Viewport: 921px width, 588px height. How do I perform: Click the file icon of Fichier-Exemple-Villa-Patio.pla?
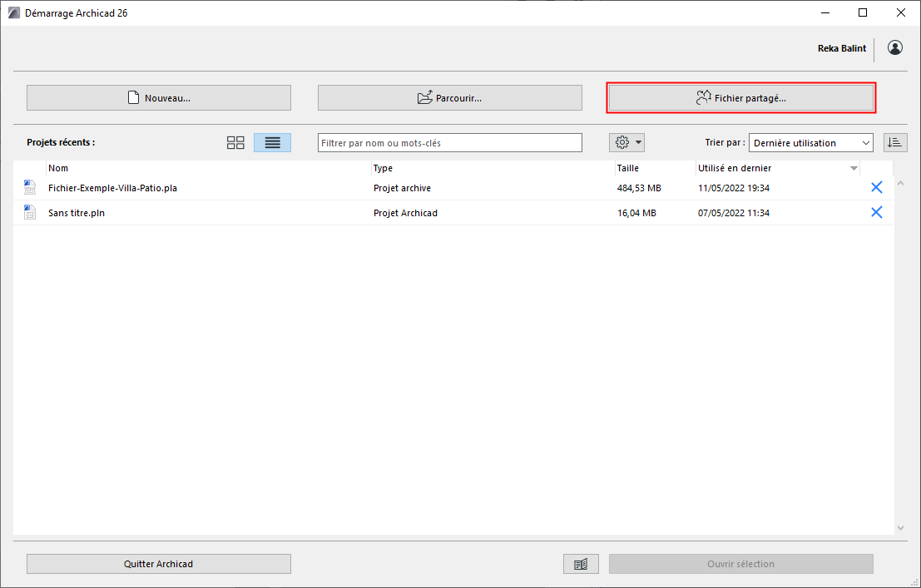[29, 187]
